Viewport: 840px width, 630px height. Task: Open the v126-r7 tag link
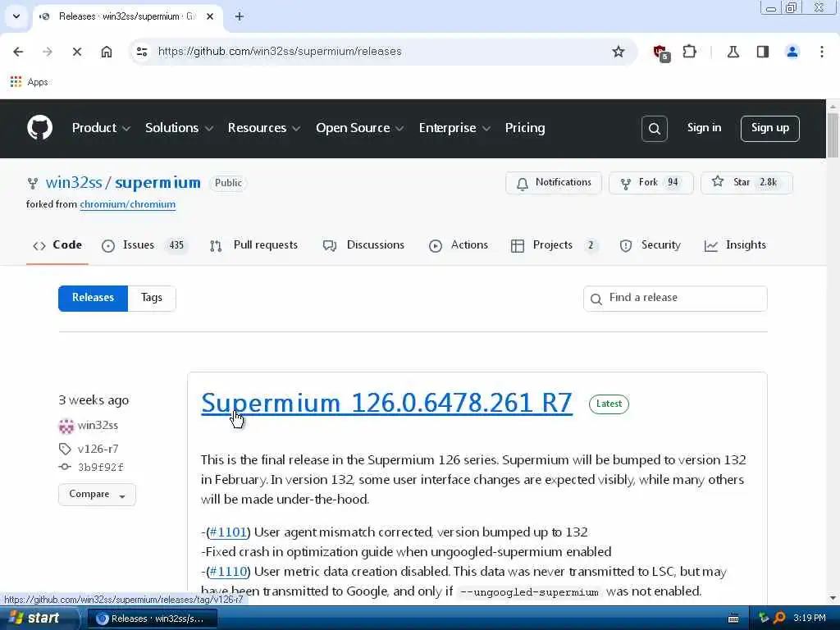point(98,449)
